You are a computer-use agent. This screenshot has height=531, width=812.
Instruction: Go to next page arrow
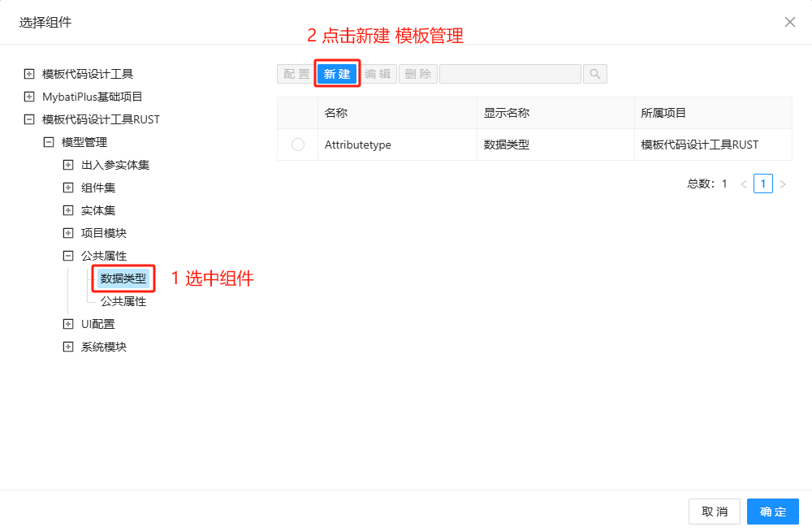[x=783, y=184]
